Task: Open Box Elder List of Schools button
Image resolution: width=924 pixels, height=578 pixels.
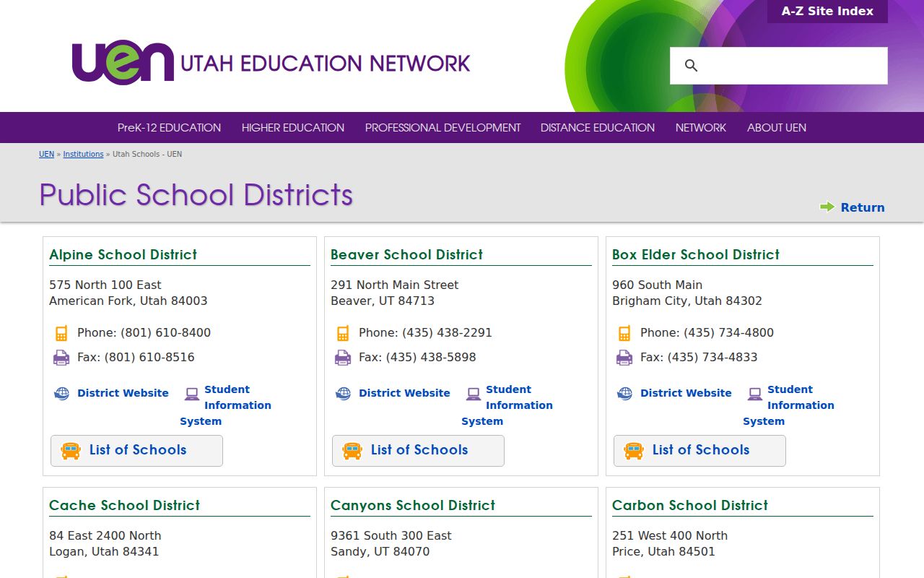Action: (699, 451)
